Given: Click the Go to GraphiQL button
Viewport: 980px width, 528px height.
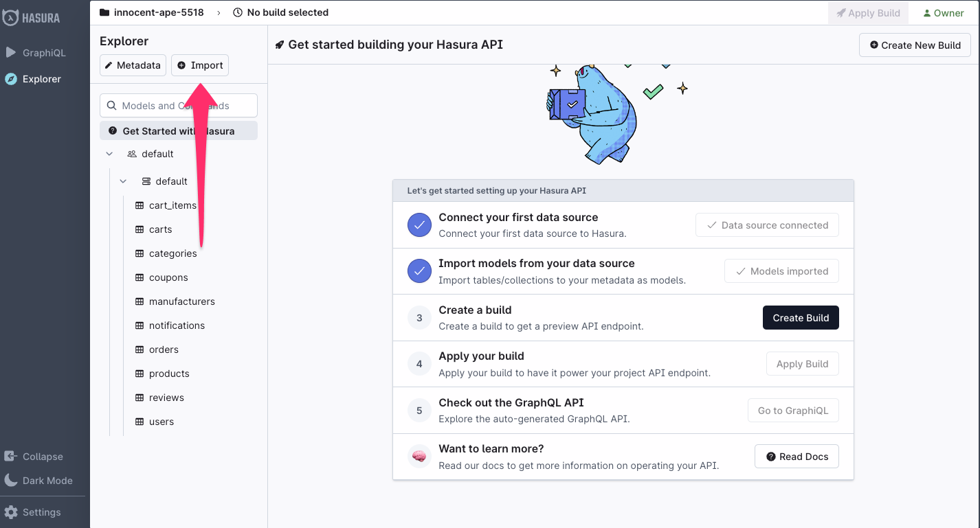Looking at the screenshot, I should (793, 411).
